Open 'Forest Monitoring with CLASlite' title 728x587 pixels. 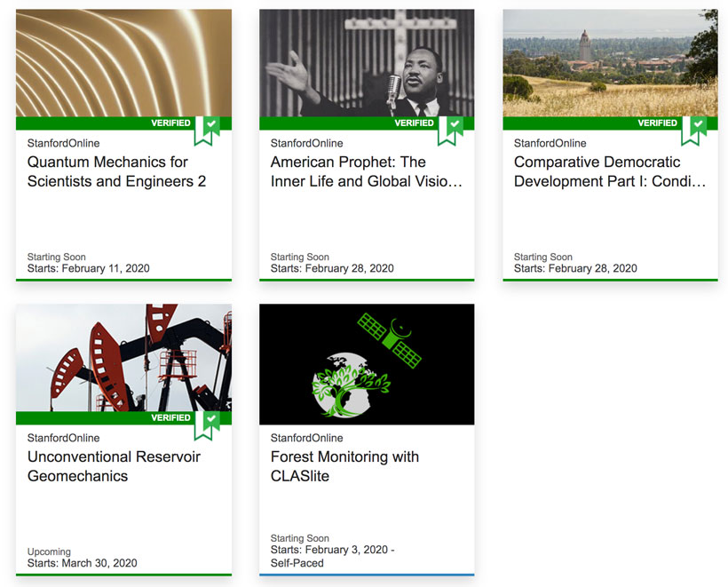tap(344, 466)
